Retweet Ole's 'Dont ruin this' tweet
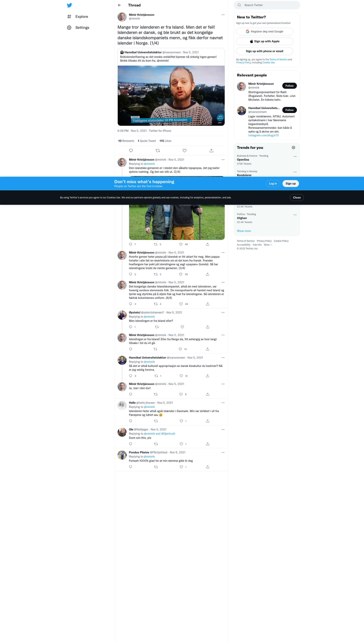This screenshot has height=643, width=364. 156,444
